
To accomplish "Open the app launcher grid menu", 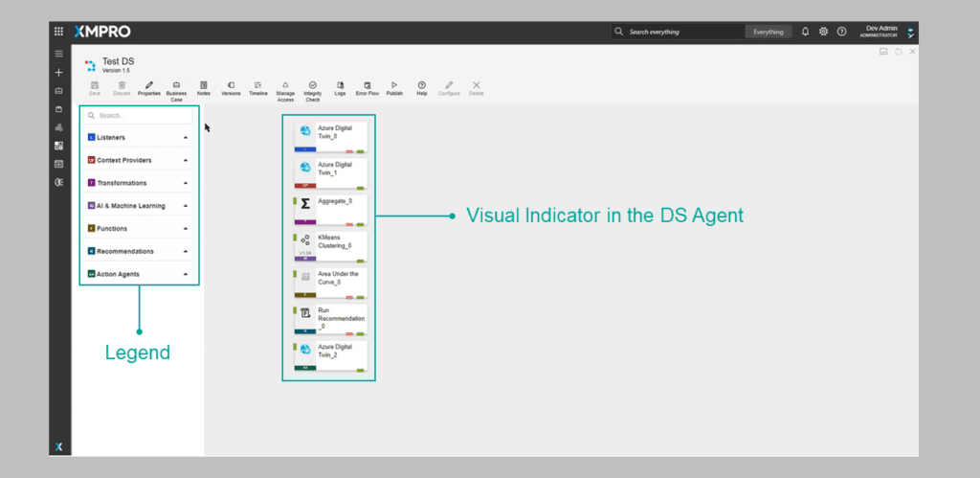I will [58, 32].
